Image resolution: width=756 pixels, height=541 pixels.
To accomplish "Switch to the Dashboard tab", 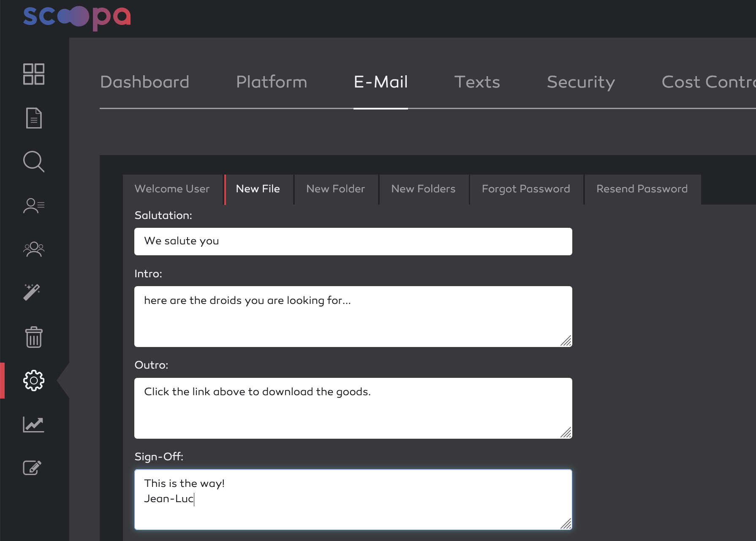I will (x=145, y=82).
